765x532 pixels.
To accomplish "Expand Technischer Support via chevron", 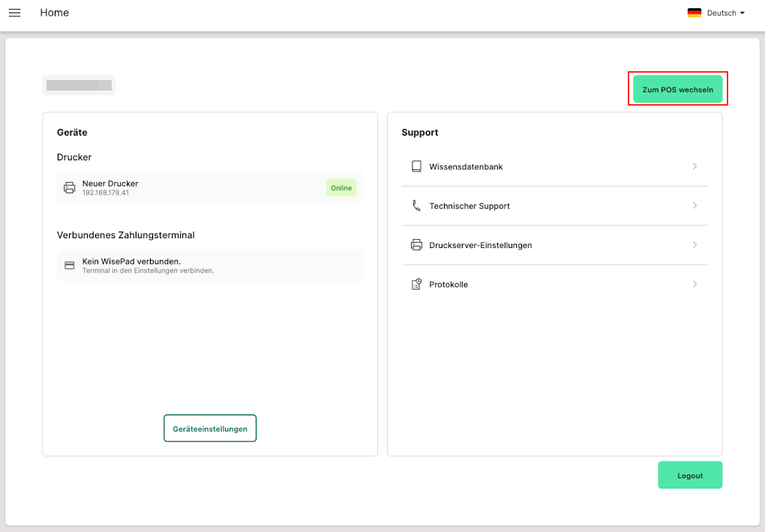I will 694,205.
